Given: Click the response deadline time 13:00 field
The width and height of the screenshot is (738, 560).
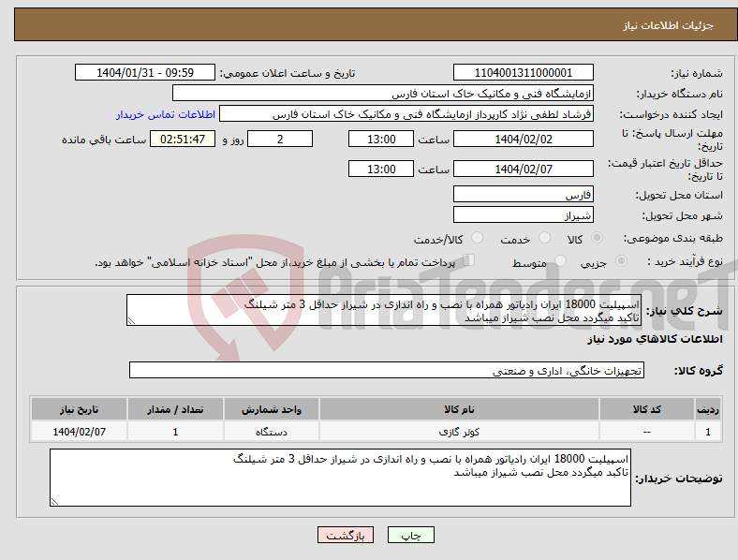Looking at the screenshot, I should (381, 139).
